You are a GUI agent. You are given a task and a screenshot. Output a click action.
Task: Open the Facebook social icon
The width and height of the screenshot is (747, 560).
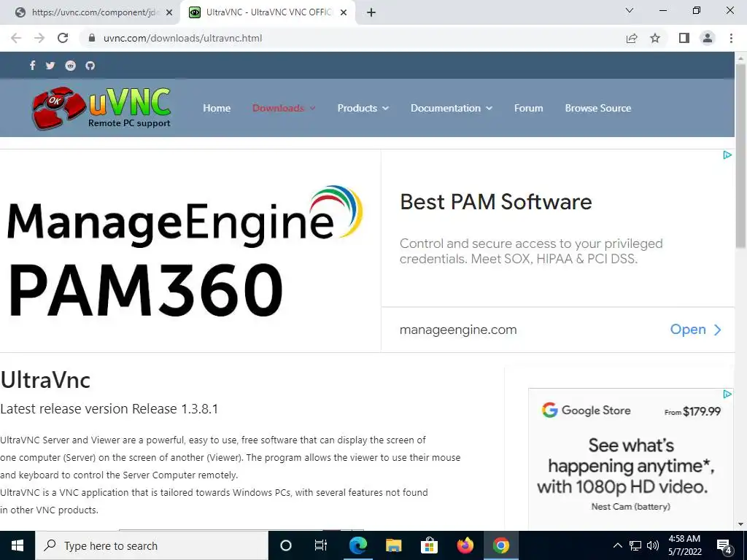click(32, 66)
